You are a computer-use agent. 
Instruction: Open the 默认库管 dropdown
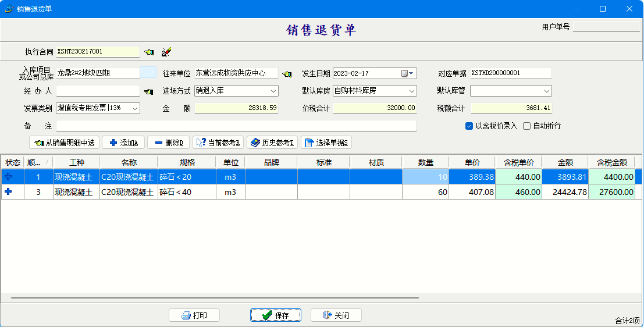click(547, 91)
